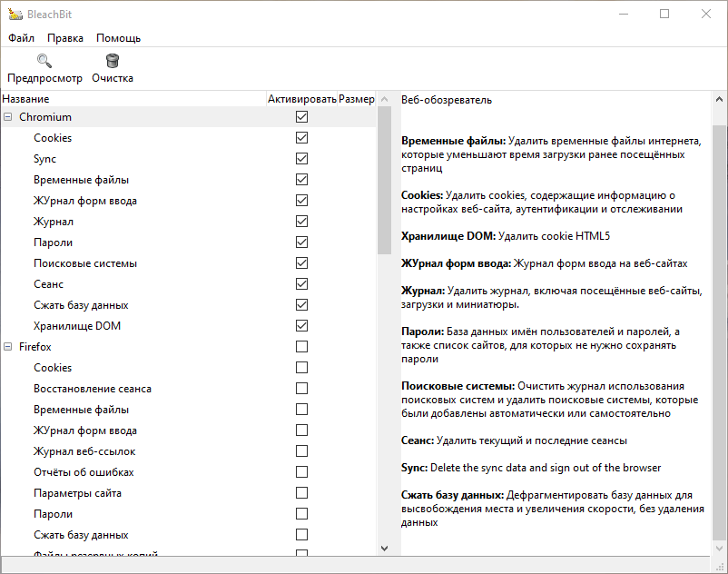Image resolution: width=728 pixels, height=574 pixels.
Task: Enable Firefox Cookies checkbox
Action: point(301,368)
